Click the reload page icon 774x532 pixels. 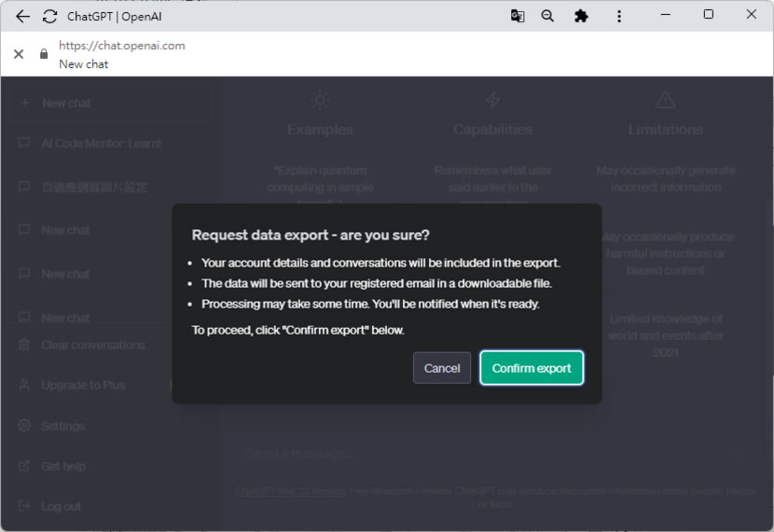50,16
